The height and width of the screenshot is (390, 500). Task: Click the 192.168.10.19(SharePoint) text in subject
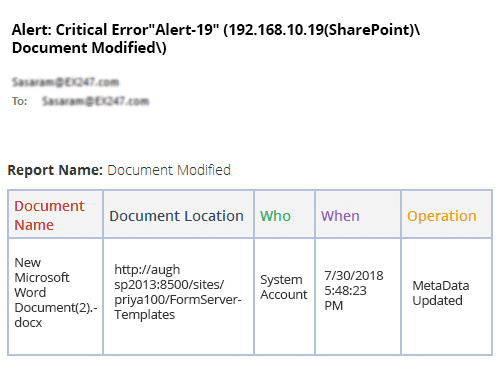pyautogui.click(x=321, y=30)
